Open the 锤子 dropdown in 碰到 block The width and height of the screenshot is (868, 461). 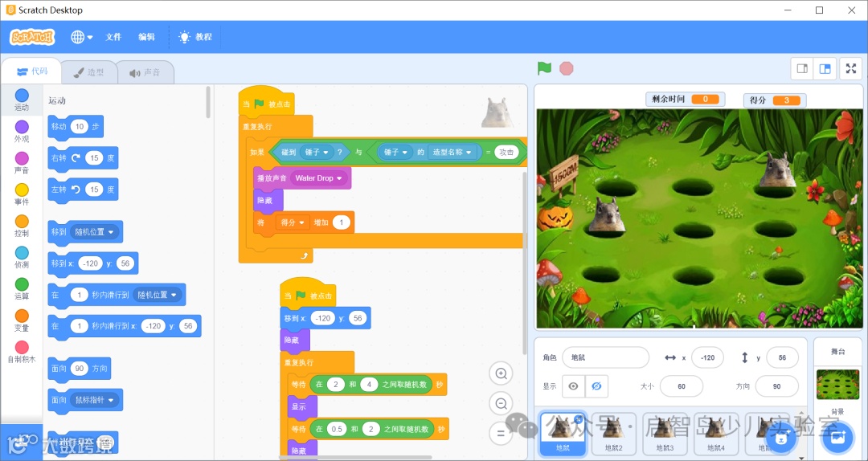tap(317, 152)
